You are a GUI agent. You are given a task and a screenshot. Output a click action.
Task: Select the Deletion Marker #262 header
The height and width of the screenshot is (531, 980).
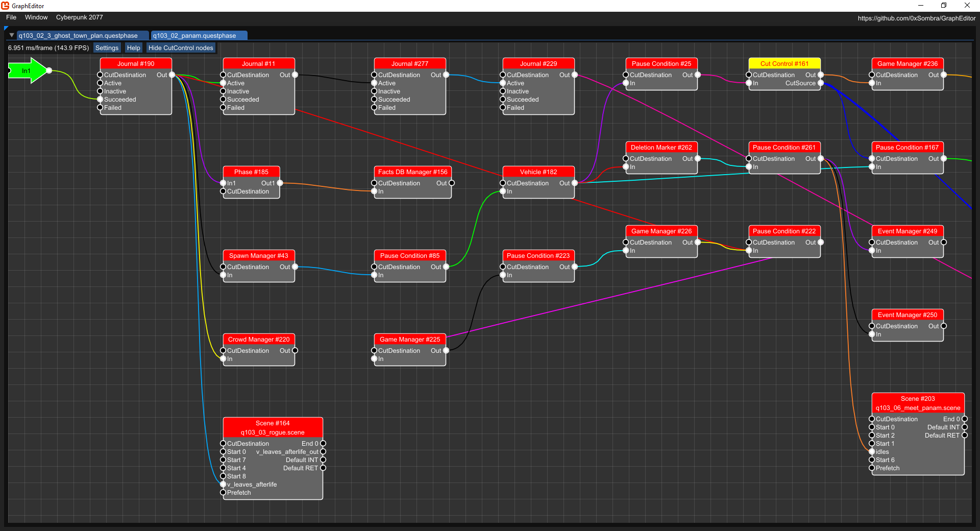[661, 148]
